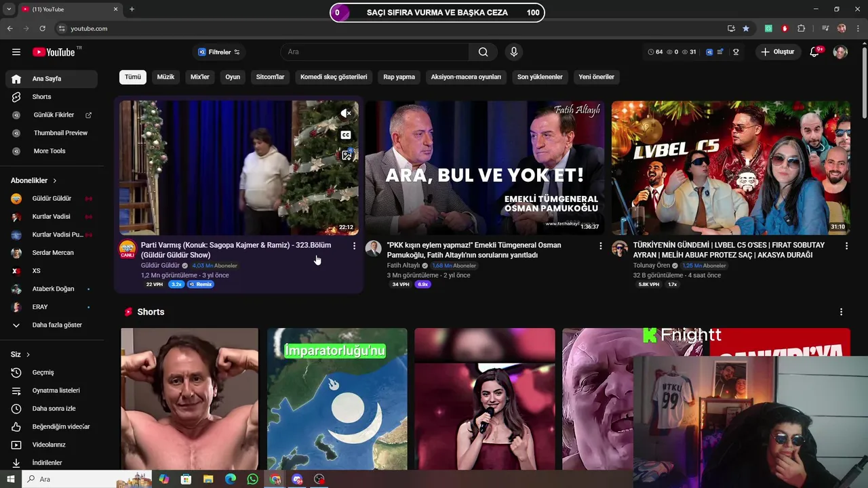Click the search magnifier button

click(x=483, y=52)
